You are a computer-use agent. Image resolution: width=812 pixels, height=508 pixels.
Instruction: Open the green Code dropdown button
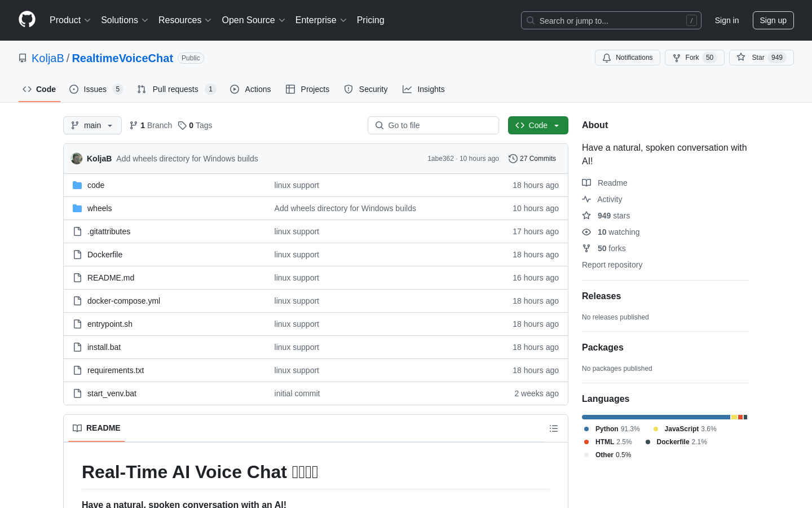coord(538,125)
